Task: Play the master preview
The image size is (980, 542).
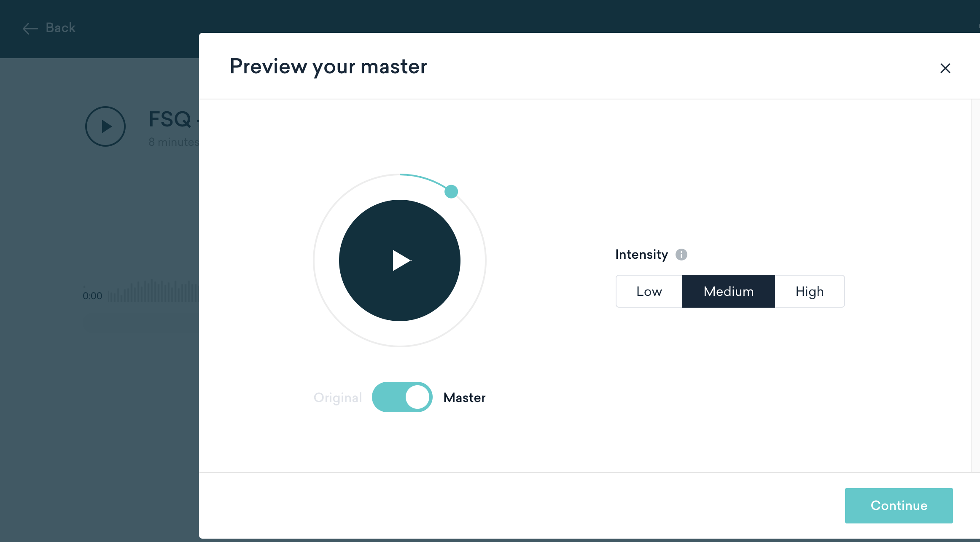Action: [x=399, y=260]
